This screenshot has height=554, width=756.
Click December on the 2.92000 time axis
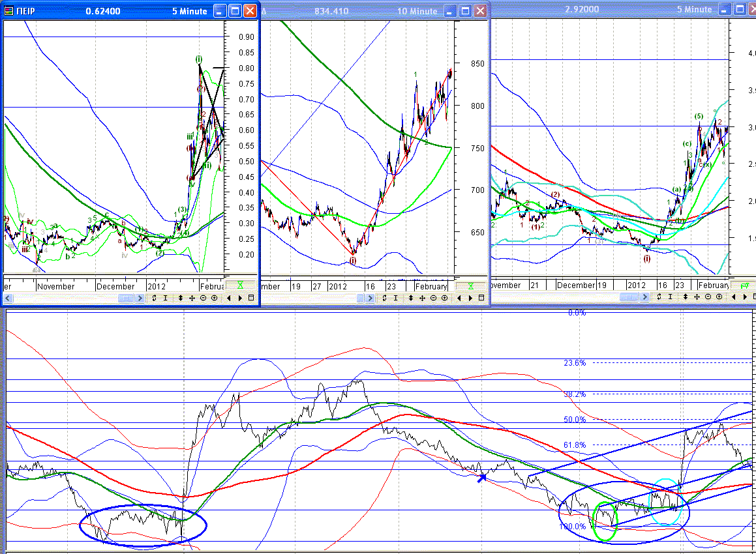(x=576, y=285)
